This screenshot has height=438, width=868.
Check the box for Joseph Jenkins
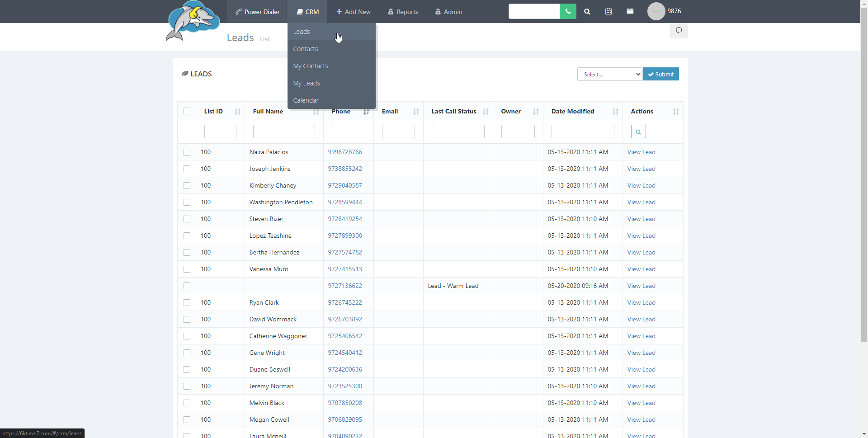(187, 169)
